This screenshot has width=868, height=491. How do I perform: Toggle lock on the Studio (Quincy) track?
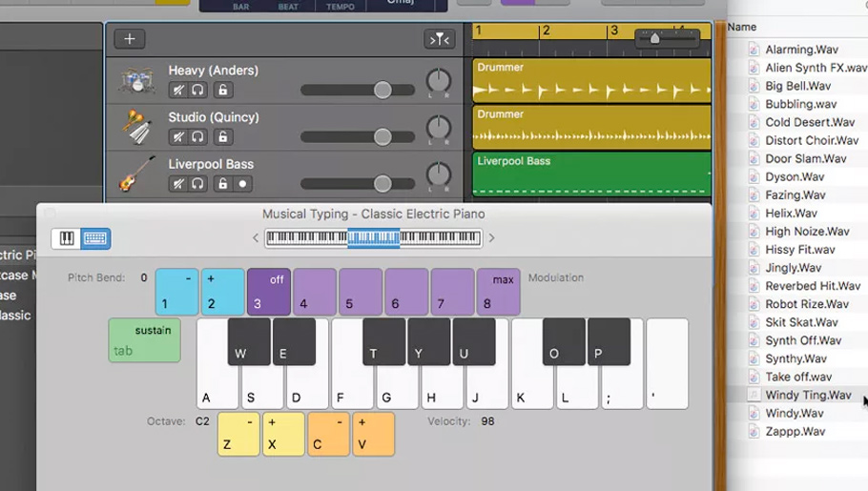[x=222, y=137]
